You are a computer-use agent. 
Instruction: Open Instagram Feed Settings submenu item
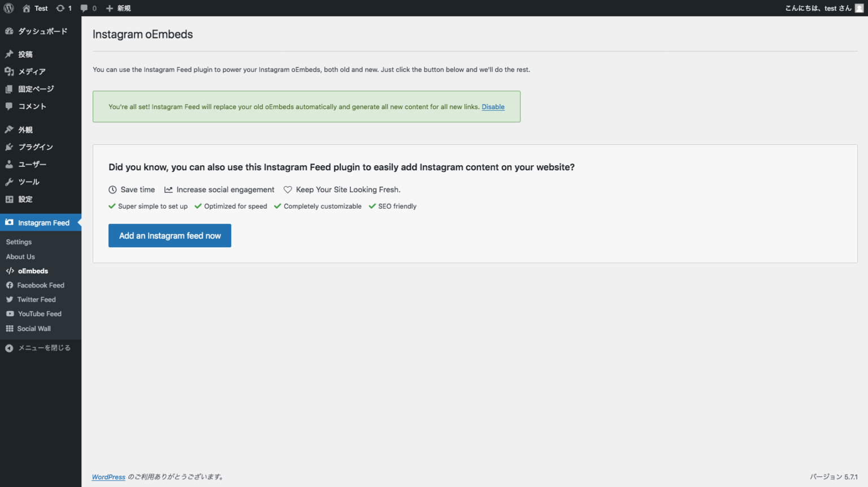[19, 242]
